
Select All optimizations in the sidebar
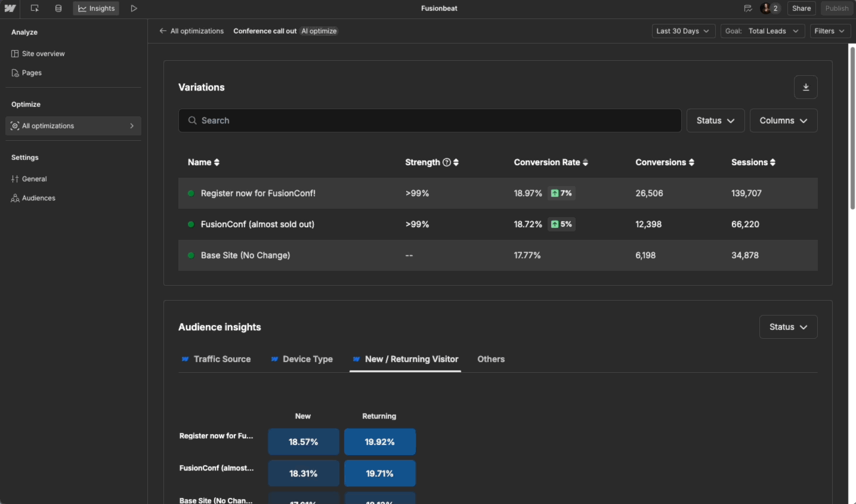(x=73, y=126)
